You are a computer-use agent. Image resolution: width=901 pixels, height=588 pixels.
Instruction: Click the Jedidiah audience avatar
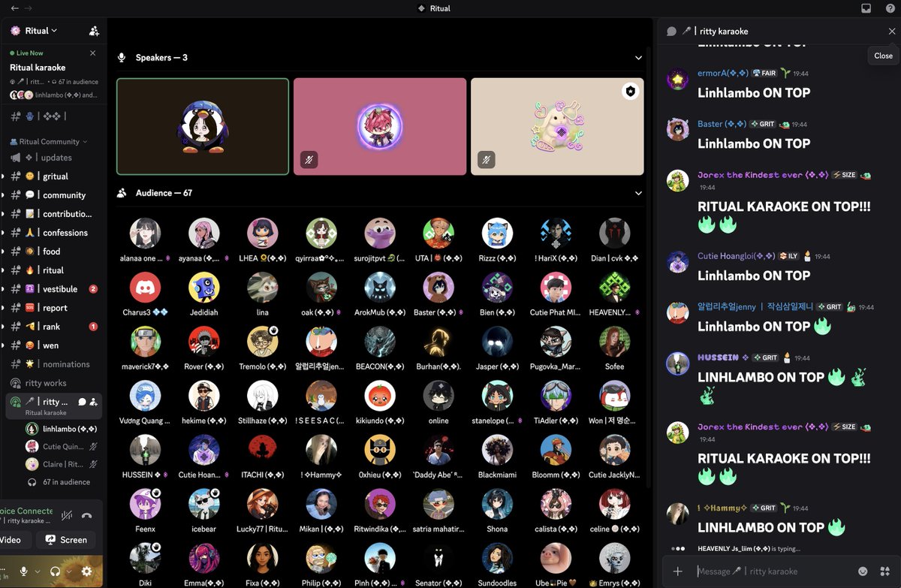pyautogui.click(x=203, y=288)
